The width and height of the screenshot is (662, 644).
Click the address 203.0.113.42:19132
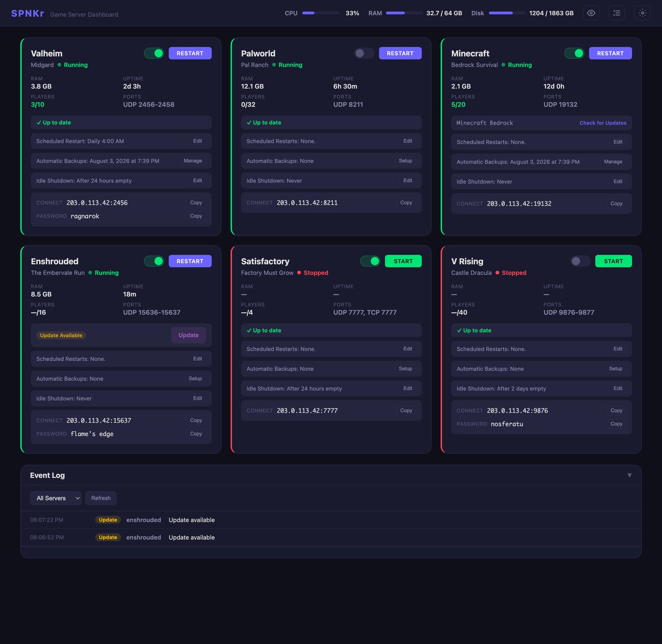point(519,204)
